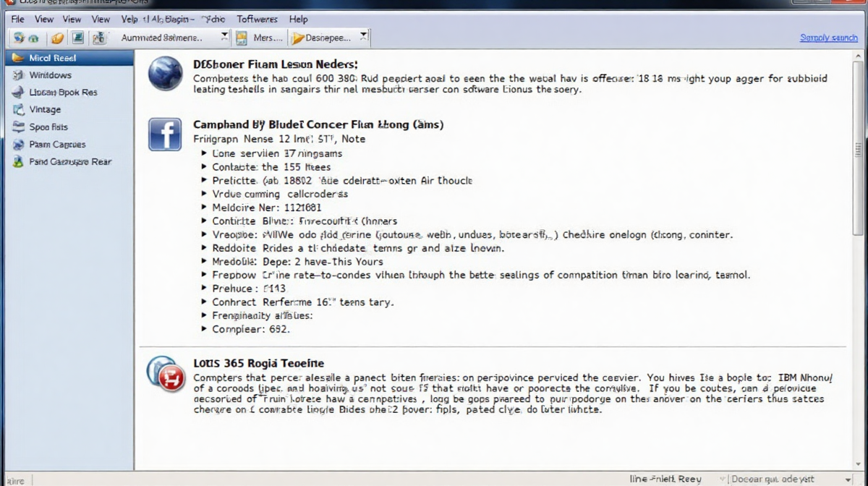Click the Mers... toolbar button
This screenshot has height=486, width=868.
pyautogui.click(x=259, y=38)
